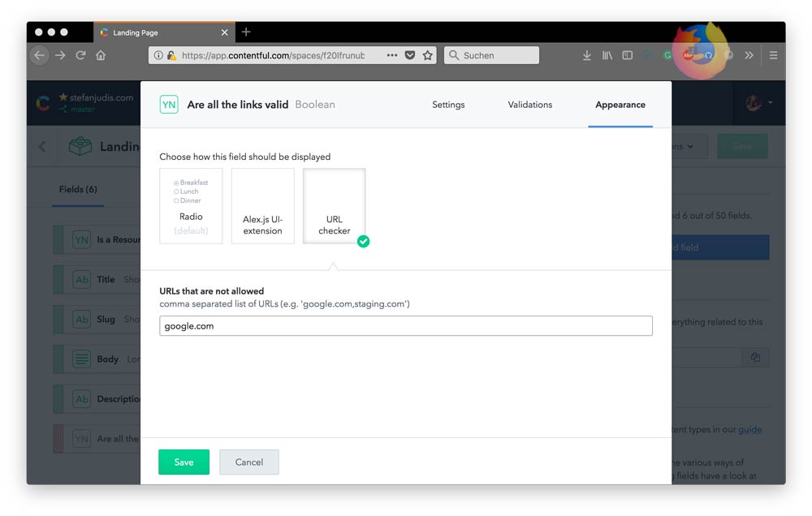Open the Description field row
The width and height of the screenshot is (812, 516).
[97, 399]
